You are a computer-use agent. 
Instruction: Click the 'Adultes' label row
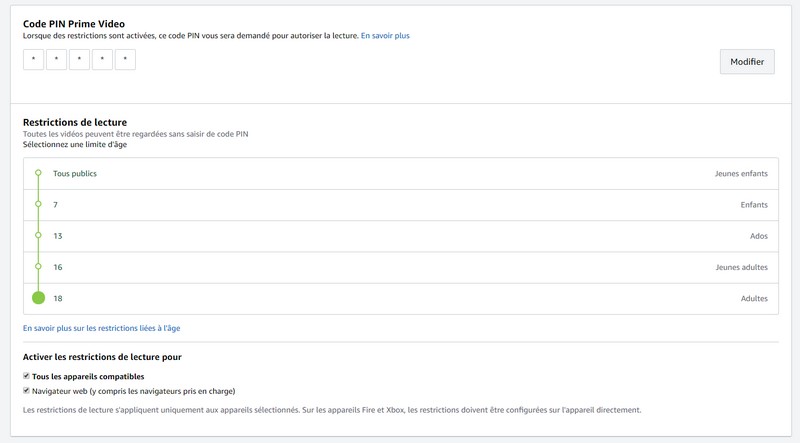pos(753,298)
